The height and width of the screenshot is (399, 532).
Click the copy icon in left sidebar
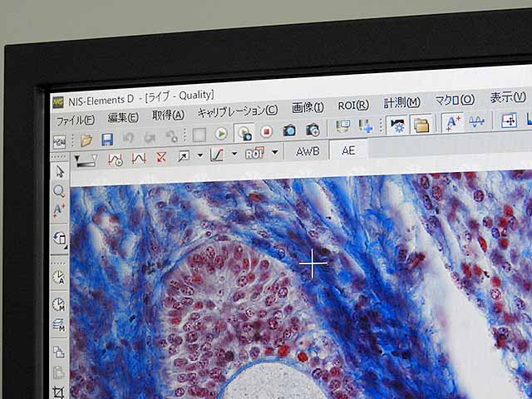pos(59,352)
